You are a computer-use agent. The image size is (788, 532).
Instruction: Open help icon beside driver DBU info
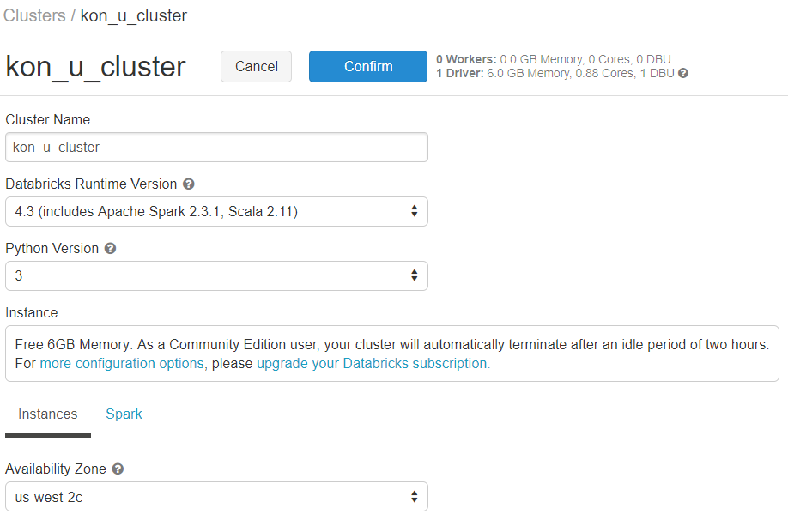(x=683, y=73)
